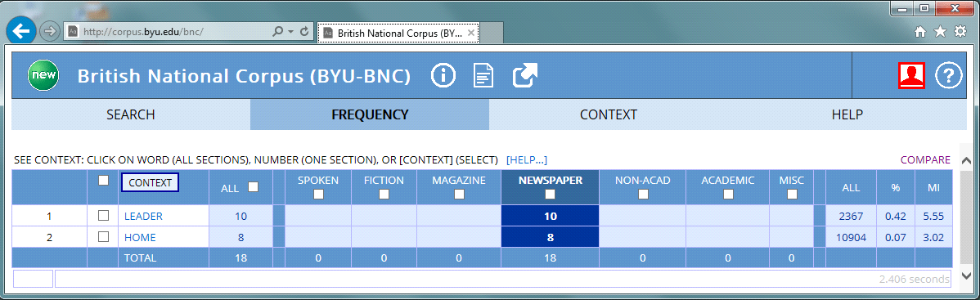The width and height of the screenshot is (980, 300).
Task: Click the external link share icon
Action: point(525,76)
